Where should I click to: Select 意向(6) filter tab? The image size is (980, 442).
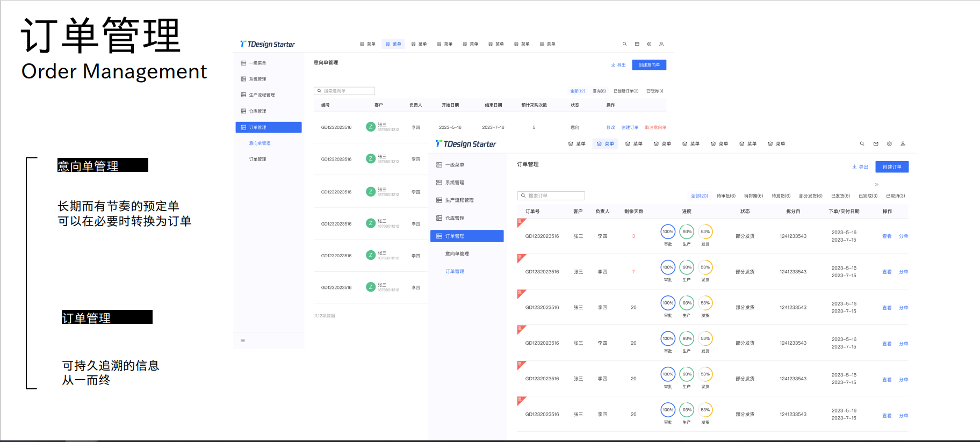[599, 91]
